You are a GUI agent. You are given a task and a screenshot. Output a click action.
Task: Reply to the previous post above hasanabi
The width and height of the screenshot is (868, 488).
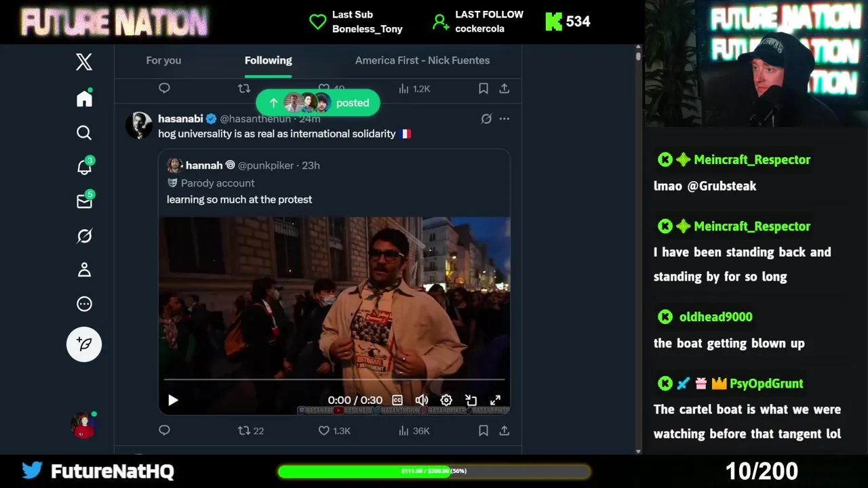tap(164, 88)
